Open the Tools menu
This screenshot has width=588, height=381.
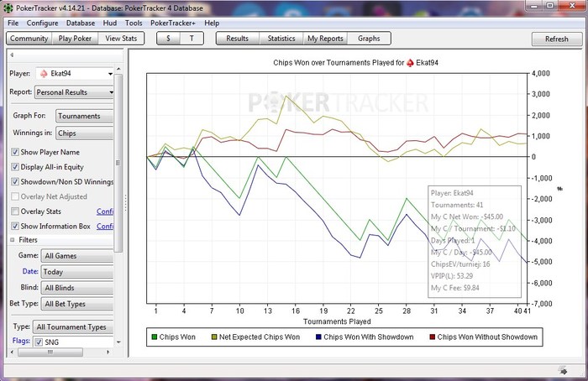134,23
